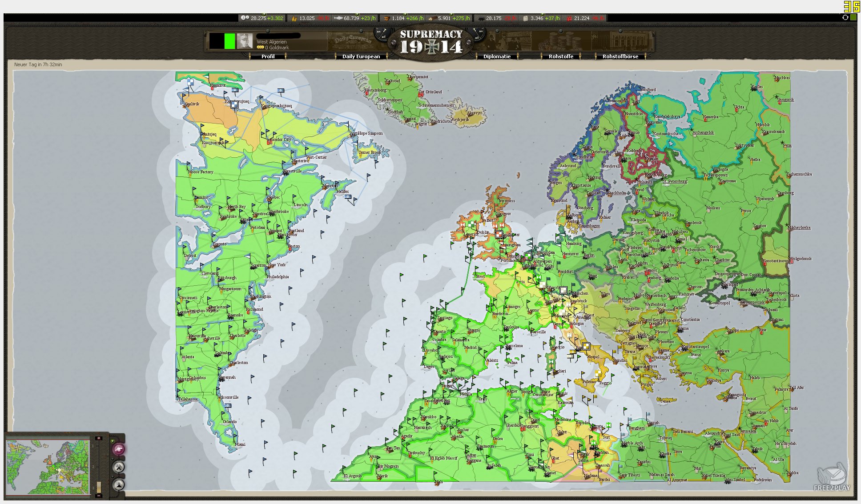This screenshot has width=861, height=504.
Task: Click the '0 Goldmark' balance text
Action: coord(277,48)
